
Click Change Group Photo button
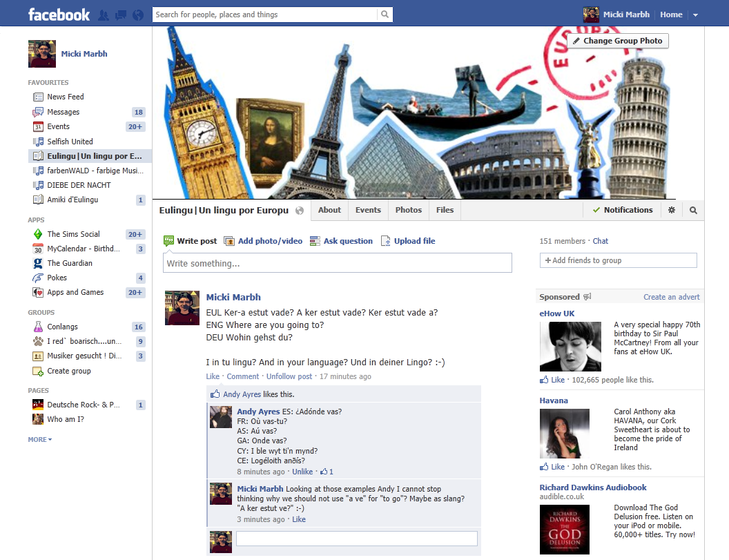pos(618,41)
